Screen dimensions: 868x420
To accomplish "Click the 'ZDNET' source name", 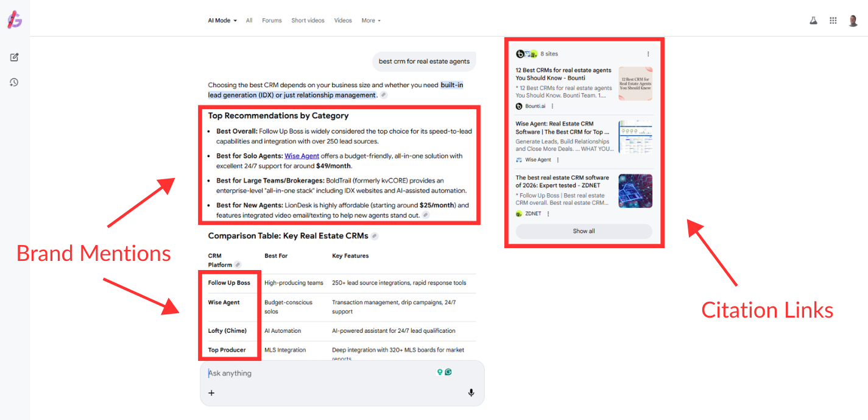I will [533, 214].
